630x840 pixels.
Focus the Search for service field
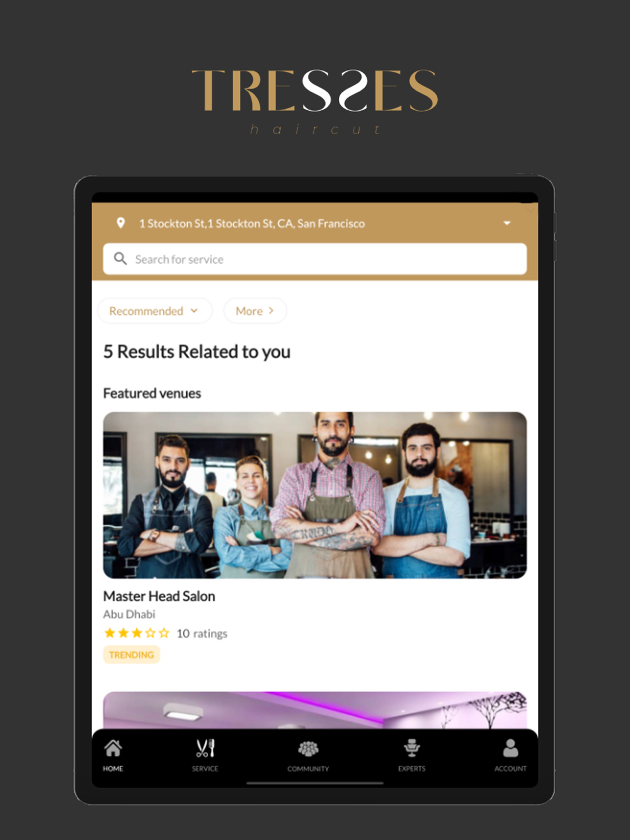(x=315, y=259)
